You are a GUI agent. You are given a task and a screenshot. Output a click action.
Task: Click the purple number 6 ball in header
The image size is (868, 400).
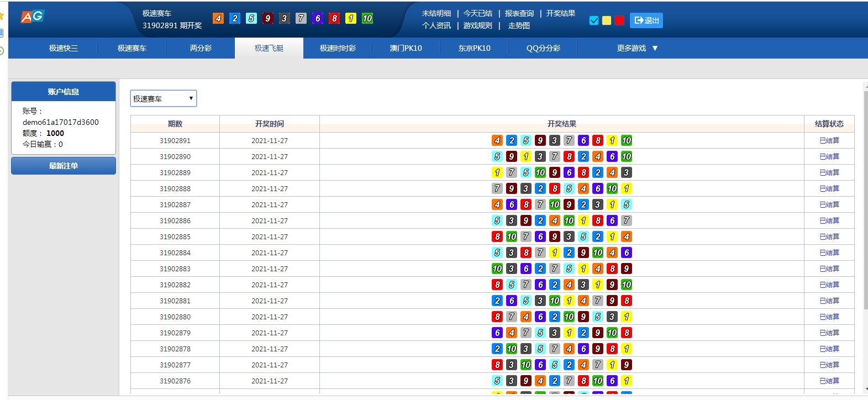click(x=318, y=18)
